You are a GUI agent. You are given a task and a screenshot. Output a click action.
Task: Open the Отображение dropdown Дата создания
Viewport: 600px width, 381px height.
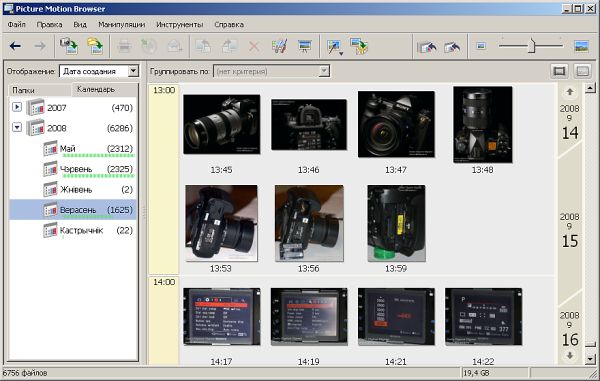[x=99, y=71]
